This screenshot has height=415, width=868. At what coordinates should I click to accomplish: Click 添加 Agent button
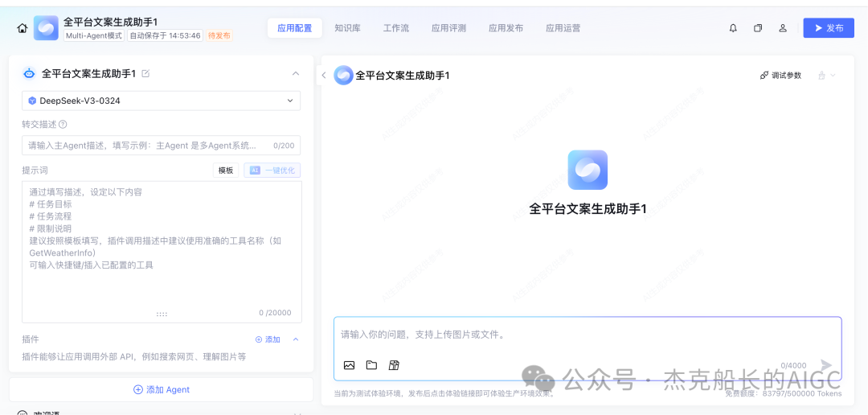point(161,389)
